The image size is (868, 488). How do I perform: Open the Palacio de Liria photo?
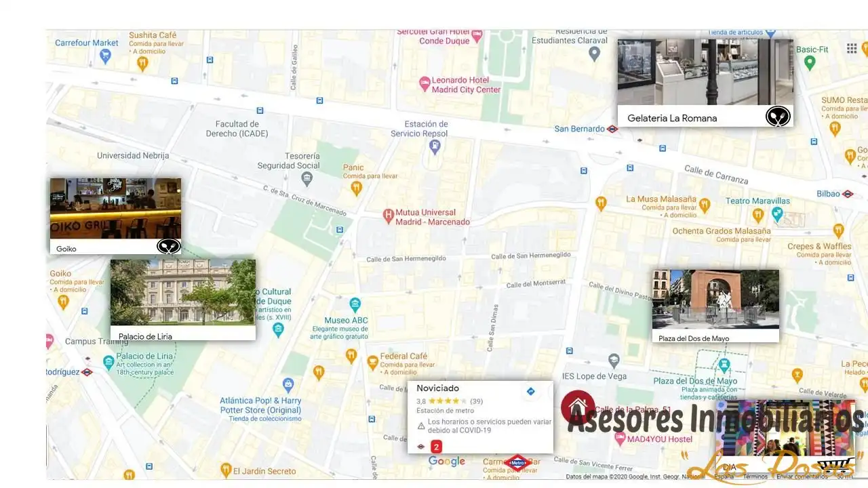(x=183, y=293)
